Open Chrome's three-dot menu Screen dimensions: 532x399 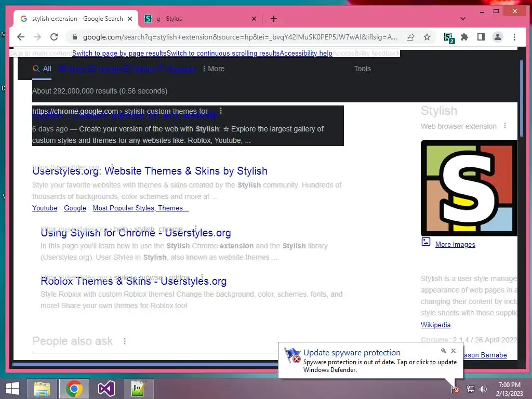coord(514,37)
